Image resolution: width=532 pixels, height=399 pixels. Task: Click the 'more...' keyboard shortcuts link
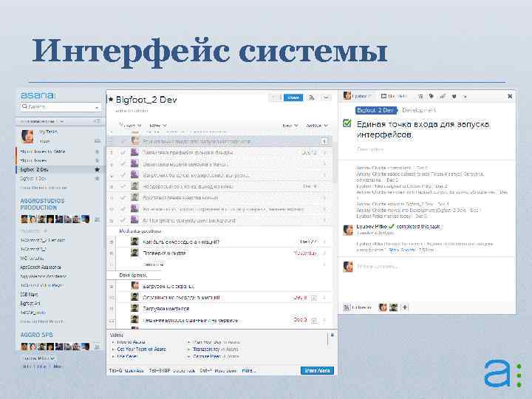(x=249, y=370)
